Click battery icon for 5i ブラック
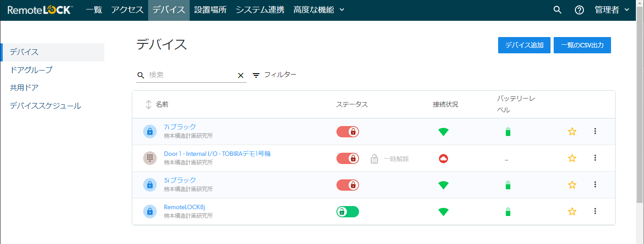Screen dimensions: 644x244 pyautogui.click(x=508, y=185)
